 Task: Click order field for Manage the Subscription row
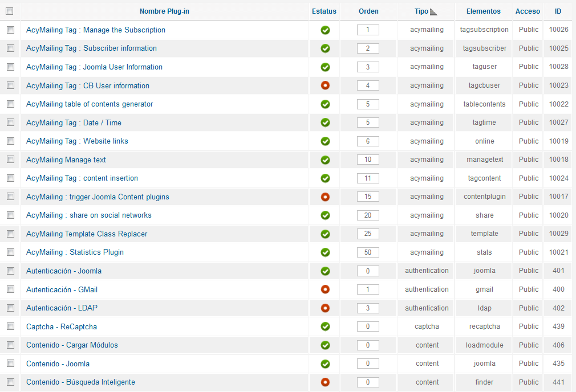368,30
